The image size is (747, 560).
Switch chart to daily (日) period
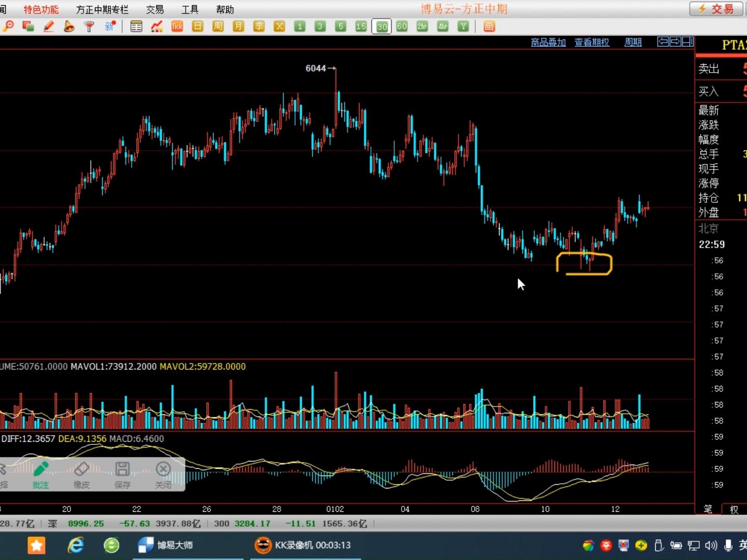point(198,26)
